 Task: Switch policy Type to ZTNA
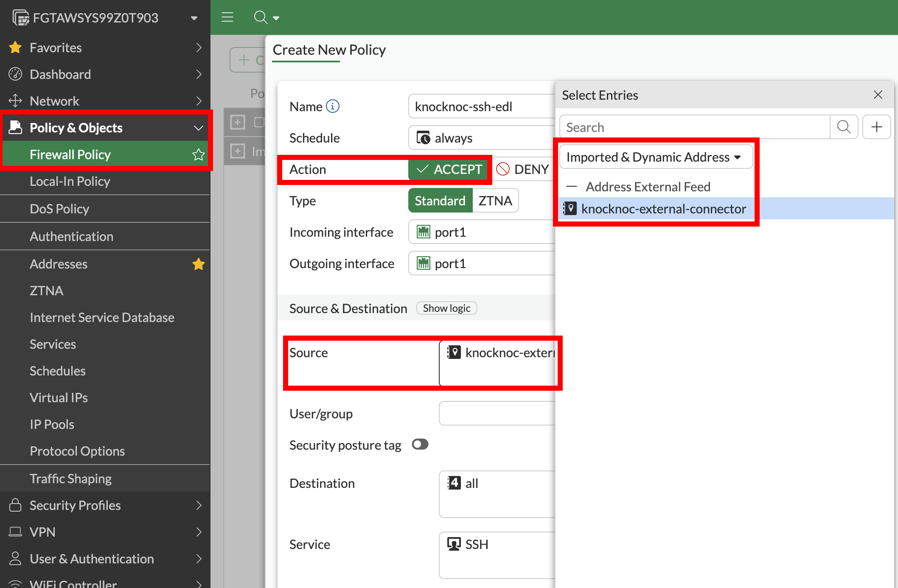click(495, 201)
